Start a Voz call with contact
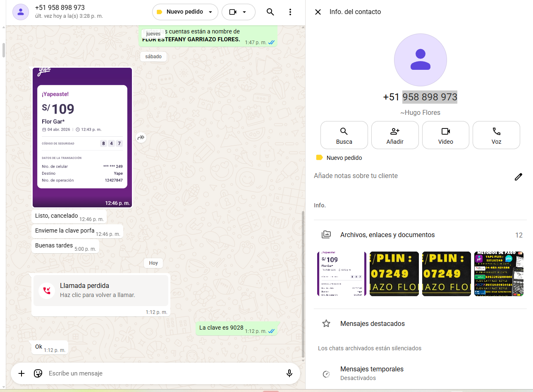The width and height of the screenshot is (533, 392). (x=496, y=135)
